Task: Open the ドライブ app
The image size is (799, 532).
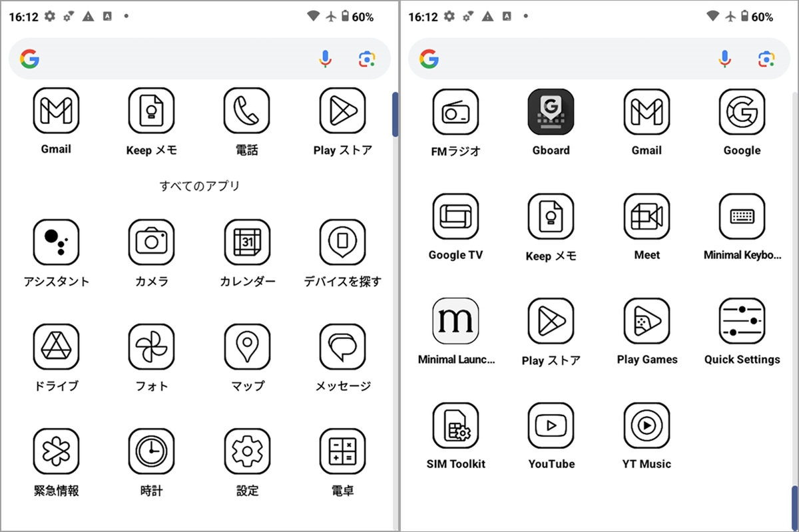Action: pos(56,347)
